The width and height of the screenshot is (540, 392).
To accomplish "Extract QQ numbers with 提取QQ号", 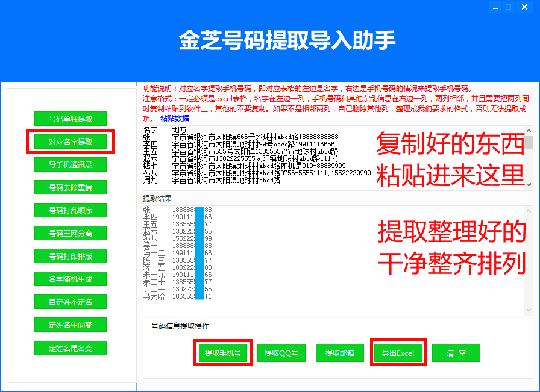I will click(x=281, y=353).
